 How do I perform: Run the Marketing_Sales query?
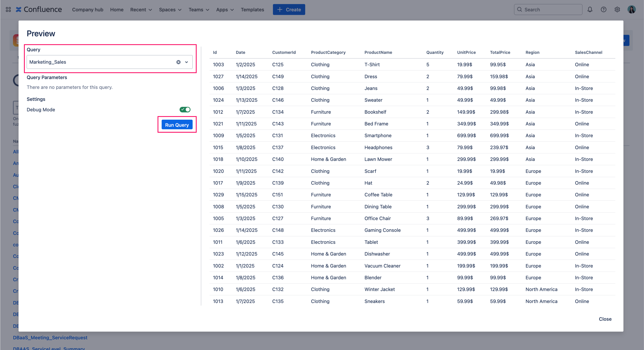tap(177, 124)
